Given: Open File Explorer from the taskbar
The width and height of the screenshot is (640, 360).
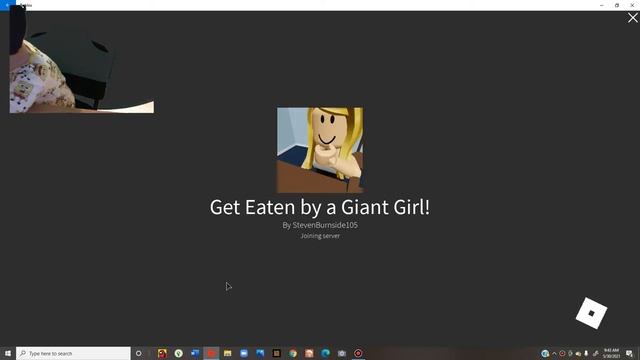Looking at the screenshot, I should (228, 353).
